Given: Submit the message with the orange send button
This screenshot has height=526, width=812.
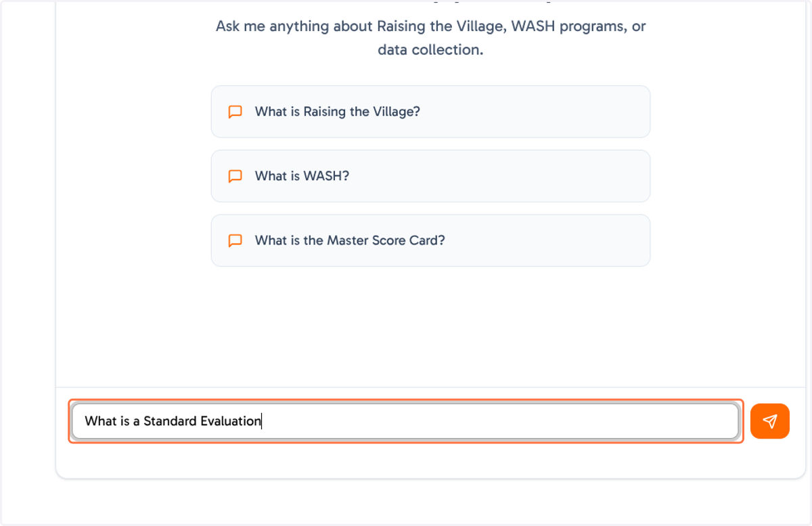Looking at the screenshot, I should (x=769, y=421).
